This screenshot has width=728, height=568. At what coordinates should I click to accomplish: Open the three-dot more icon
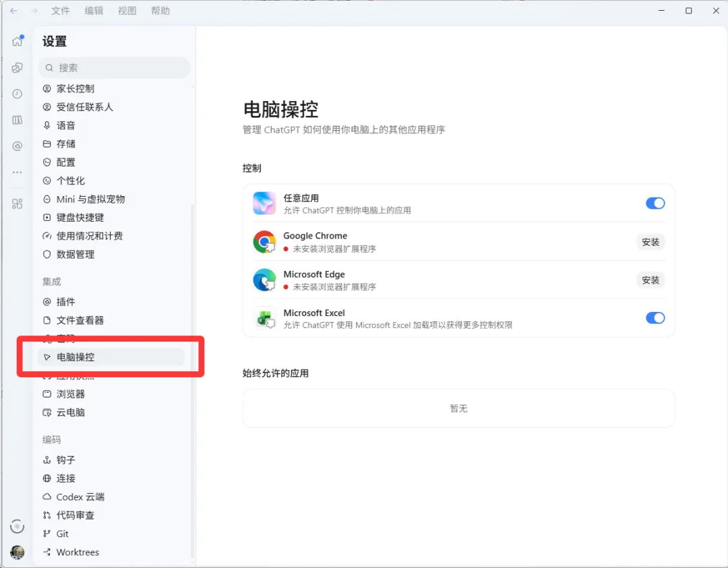[17, 172]
